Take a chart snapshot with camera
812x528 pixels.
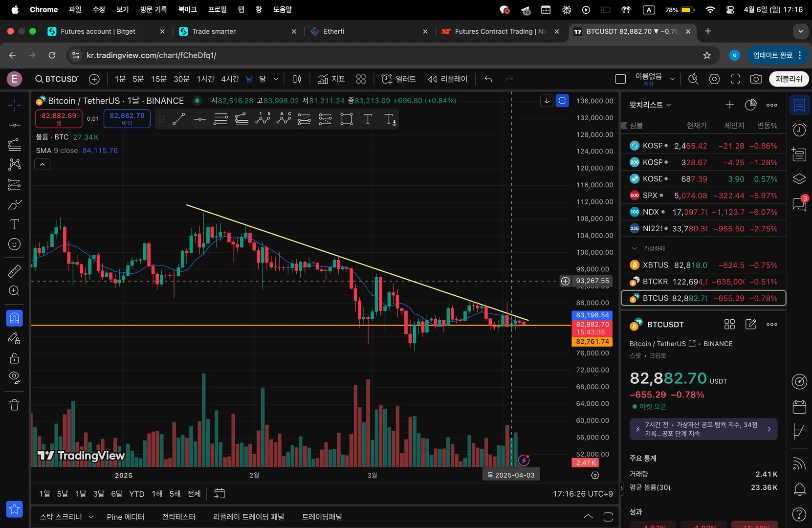756,79
